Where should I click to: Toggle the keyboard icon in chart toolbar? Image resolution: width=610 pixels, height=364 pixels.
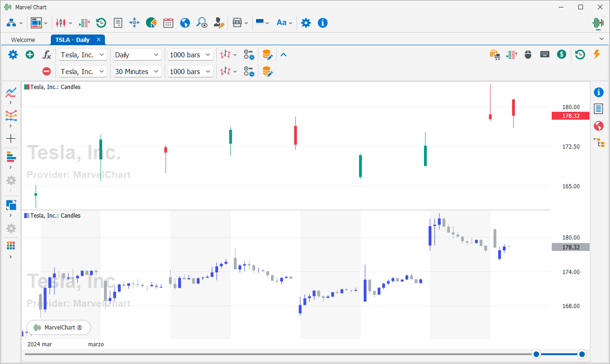pos(545,54)
